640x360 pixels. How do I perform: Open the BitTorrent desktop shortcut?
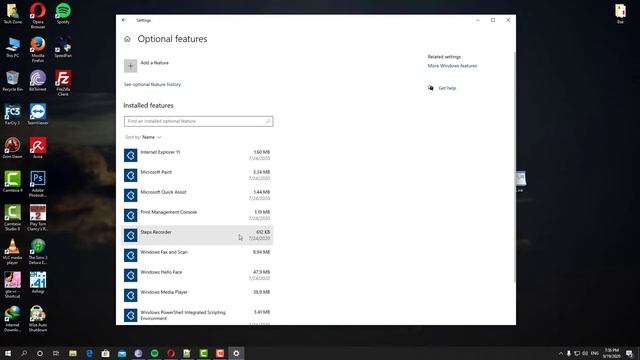coord(38,80)
